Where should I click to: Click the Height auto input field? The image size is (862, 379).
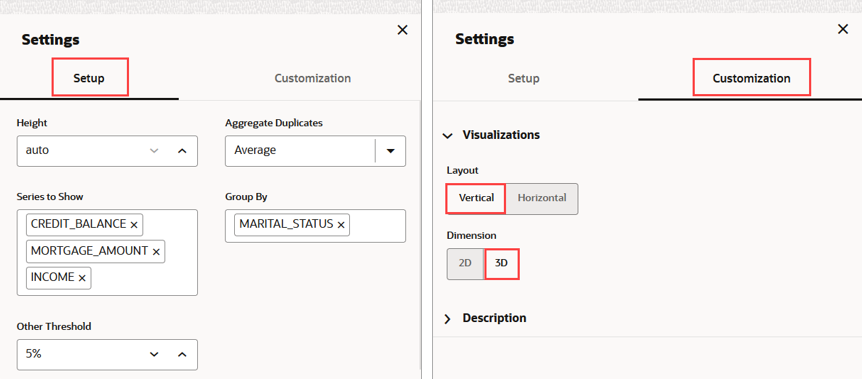pyautogui.click(x=107, y=151)
